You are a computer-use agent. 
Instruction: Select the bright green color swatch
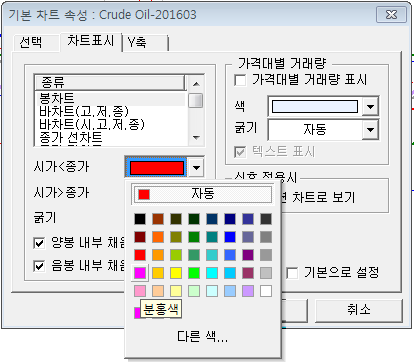194,273
